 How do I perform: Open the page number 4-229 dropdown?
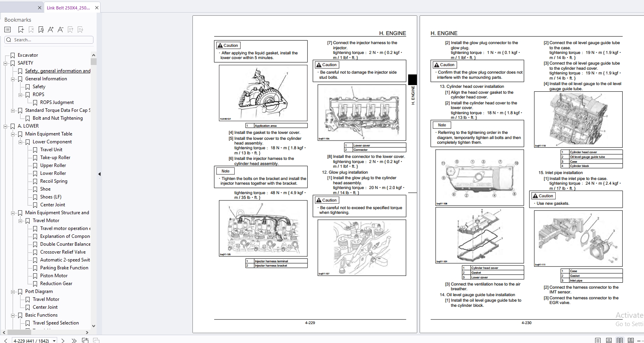click(54, 341)
